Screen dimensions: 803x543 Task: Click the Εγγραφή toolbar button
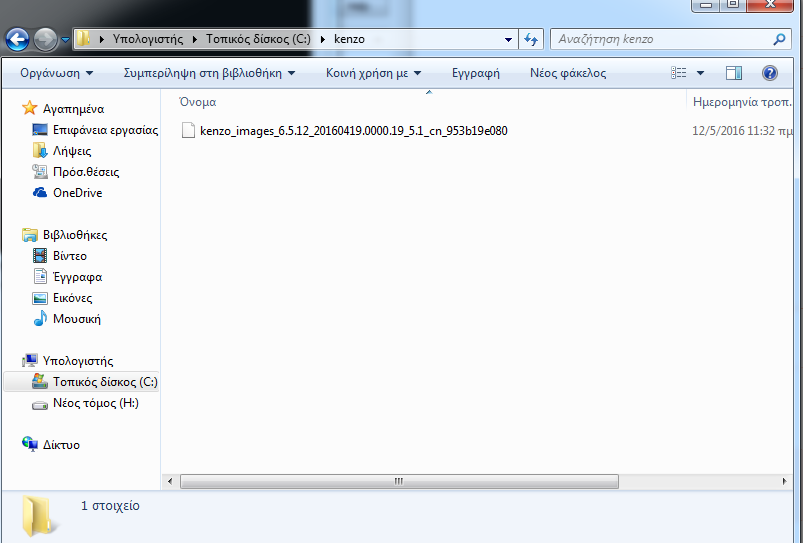point(475,73)
